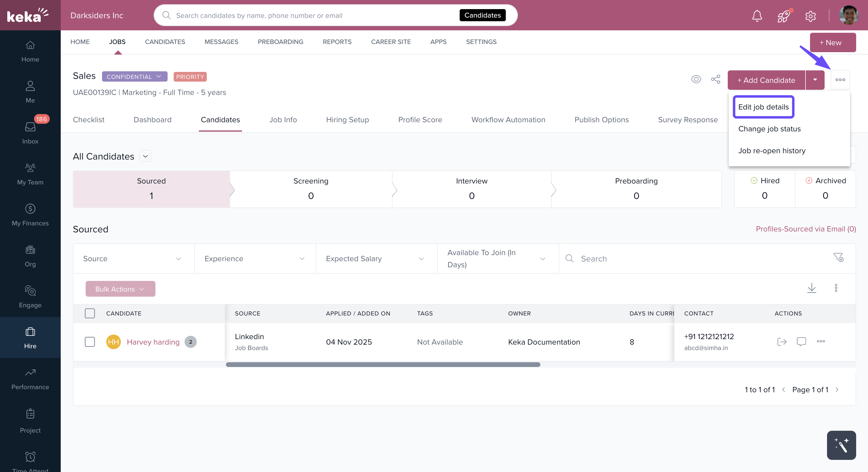Click the download candidates icon
This screenshot has height=472, width=868.
[x=812, y=288]
